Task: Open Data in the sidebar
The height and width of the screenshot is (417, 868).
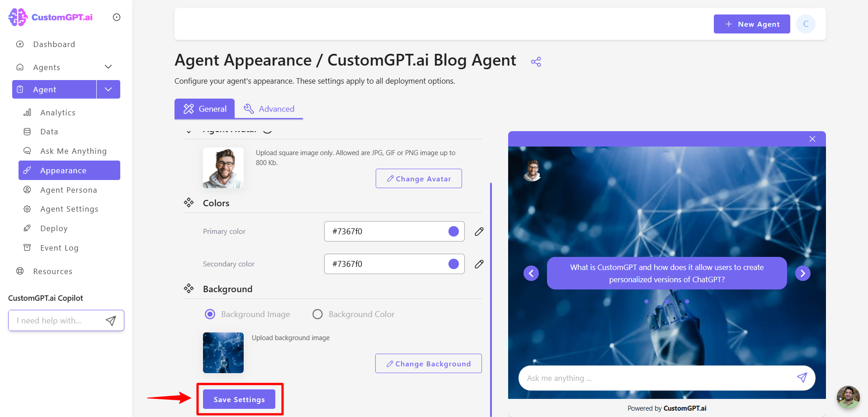Action: (49, 132)
